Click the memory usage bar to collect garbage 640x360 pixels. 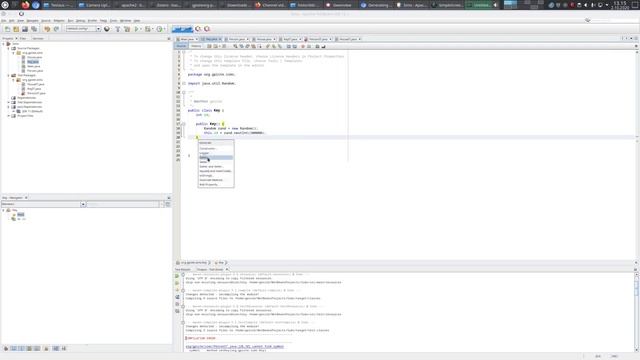pyautogui.click(x=182, y=29)
